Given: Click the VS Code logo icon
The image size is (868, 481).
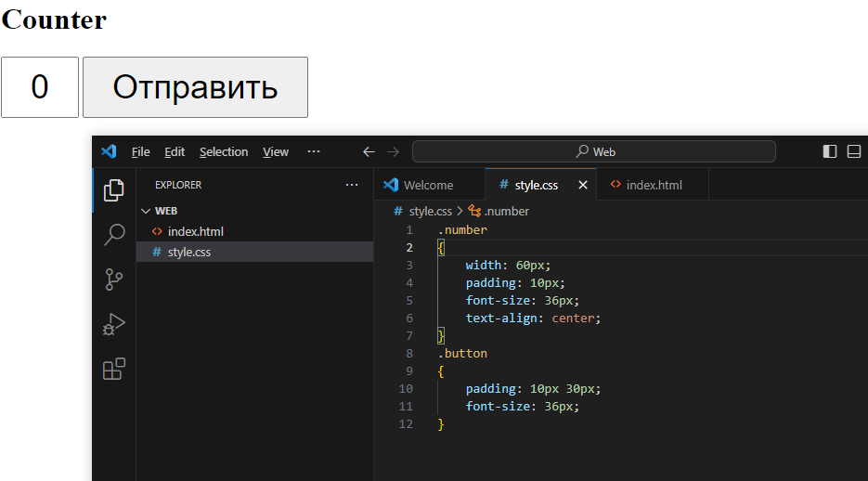Looking at the screenshot, I should pos(109,151).
